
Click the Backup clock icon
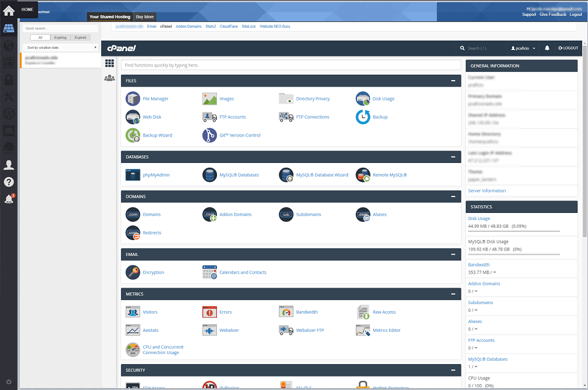363,117
